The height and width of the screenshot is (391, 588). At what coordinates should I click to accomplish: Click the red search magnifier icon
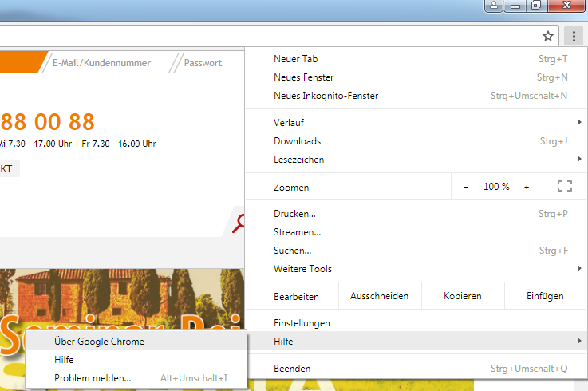coord(239,224)
